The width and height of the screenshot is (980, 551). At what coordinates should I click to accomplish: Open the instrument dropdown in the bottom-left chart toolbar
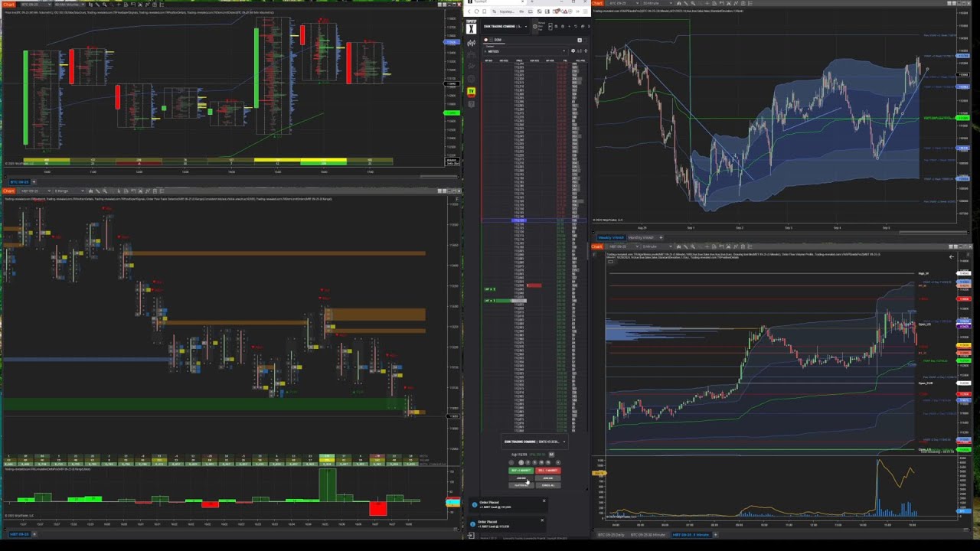pos(36,191)
